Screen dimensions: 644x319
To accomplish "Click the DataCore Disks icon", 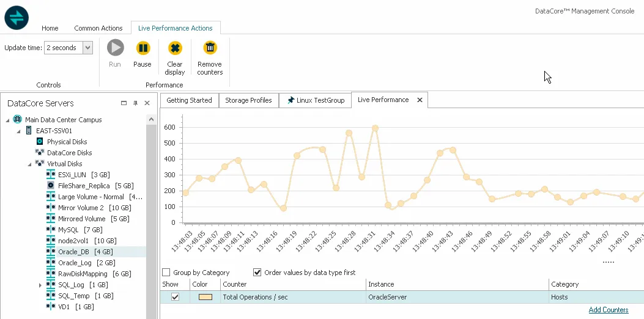I will tap(40, 153).
